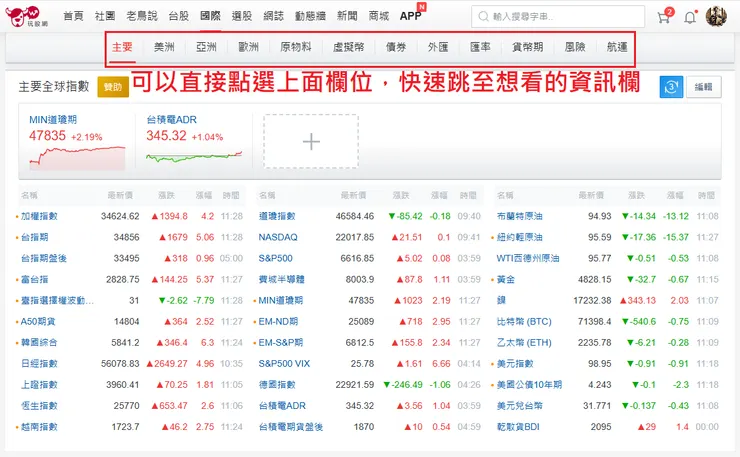Open 台指期盤後 row link
Screen dimensions: 740x457
[x=44, y=258]
